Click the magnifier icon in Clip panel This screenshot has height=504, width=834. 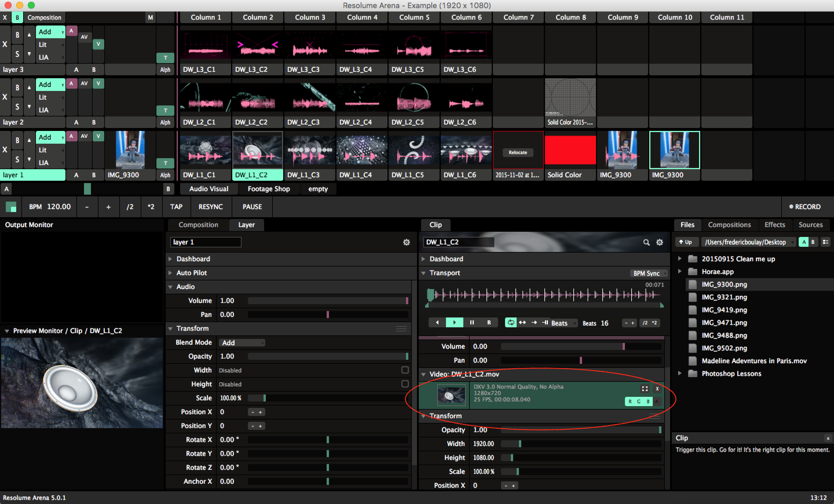click(x=646, y=242)
